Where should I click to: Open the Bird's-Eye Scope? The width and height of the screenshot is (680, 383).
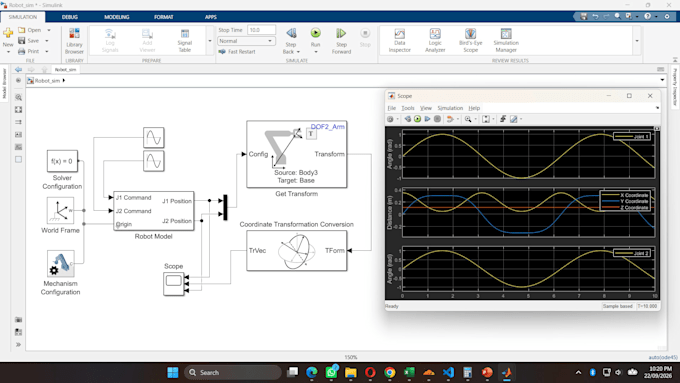click(471, 41)
